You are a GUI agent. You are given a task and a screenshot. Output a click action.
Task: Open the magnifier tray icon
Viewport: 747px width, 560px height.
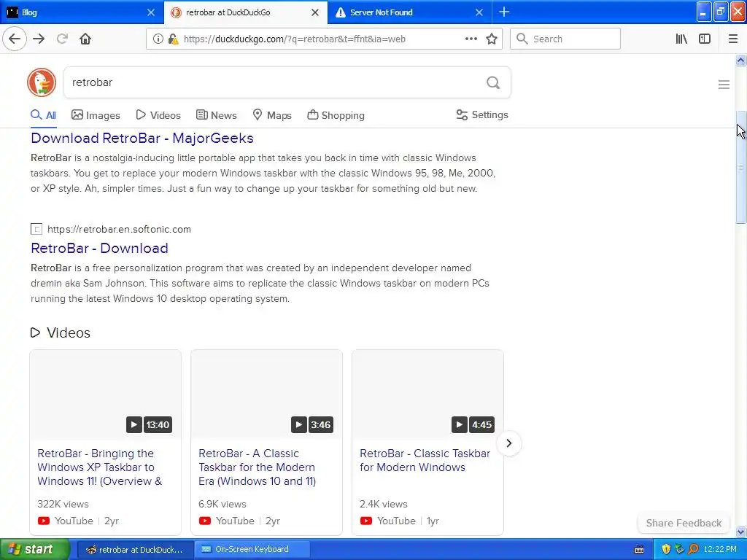click(693, 549)
